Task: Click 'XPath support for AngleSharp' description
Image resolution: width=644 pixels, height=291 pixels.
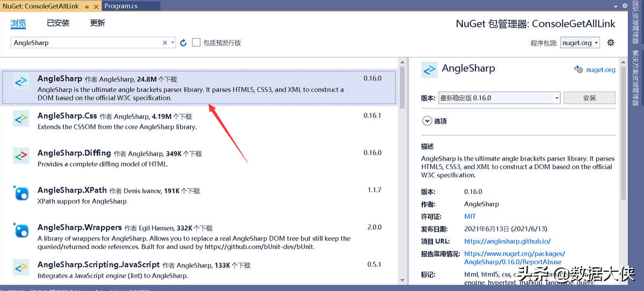Action: click(82, 201)
